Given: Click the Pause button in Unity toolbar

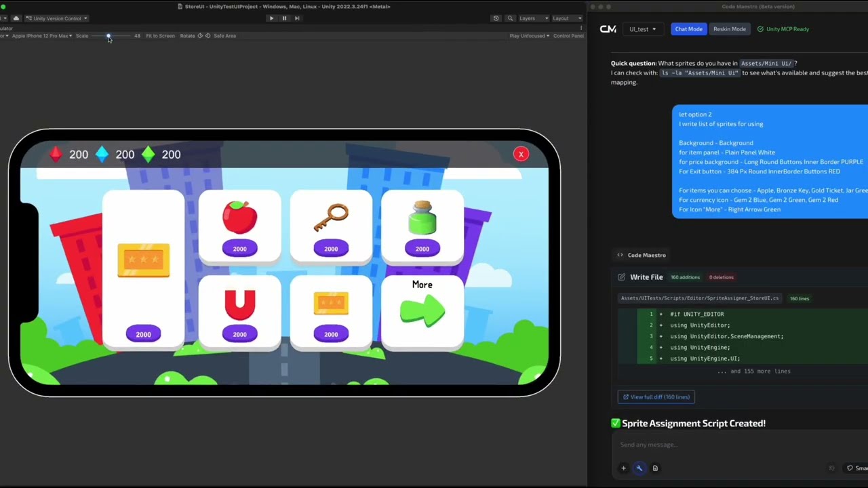Looking at the screenshot, I should point(284,18).
